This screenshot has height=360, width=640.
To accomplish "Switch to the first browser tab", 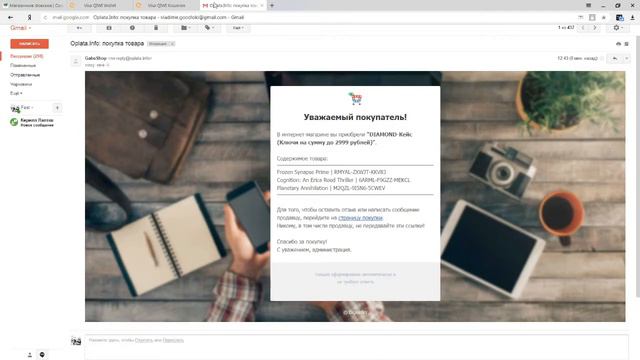I will tap(33, 5).
